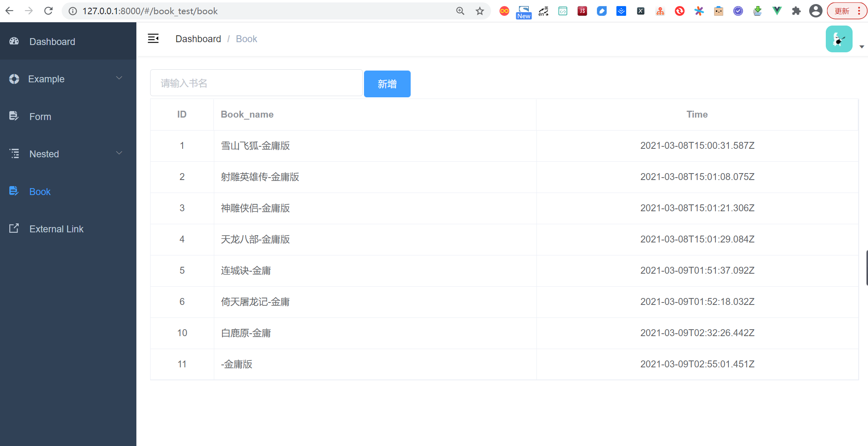Open the green download tray extension
Viewport: 868px width, 446px height.
point(757,11)
